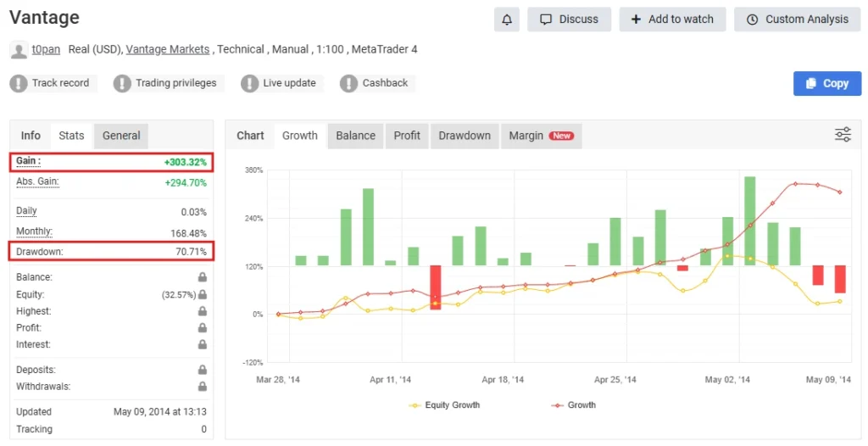Screen dimensions: 868x446
Task: Click the Vantage page title
Action: coord(44,18)
